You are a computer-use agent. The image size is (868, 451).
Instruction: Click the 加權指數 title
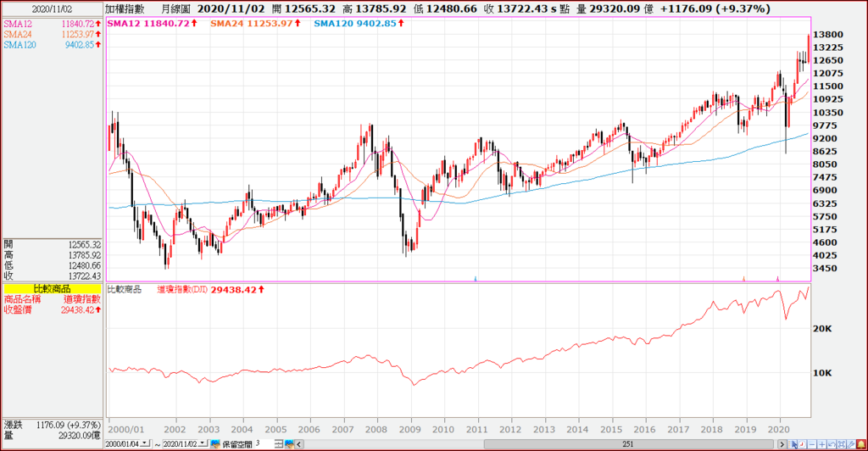125,8
